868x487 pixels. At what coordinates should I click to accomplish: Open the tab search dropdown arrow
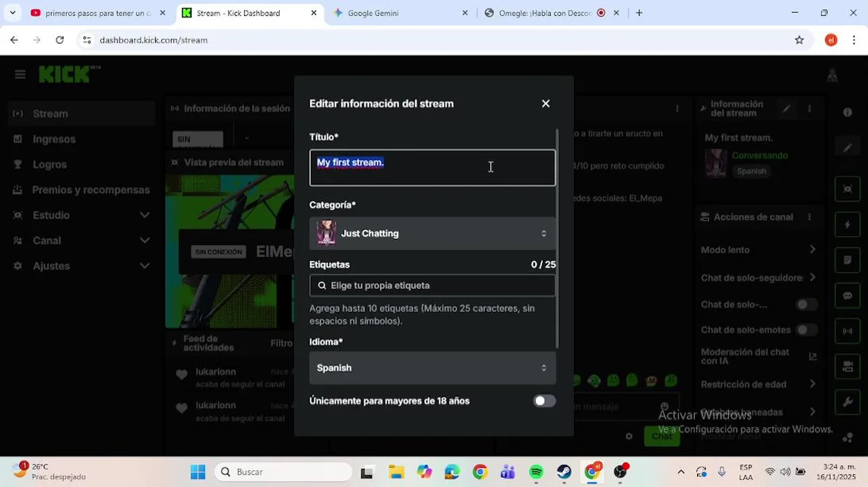pyautogui.click(x=12, y=13)
